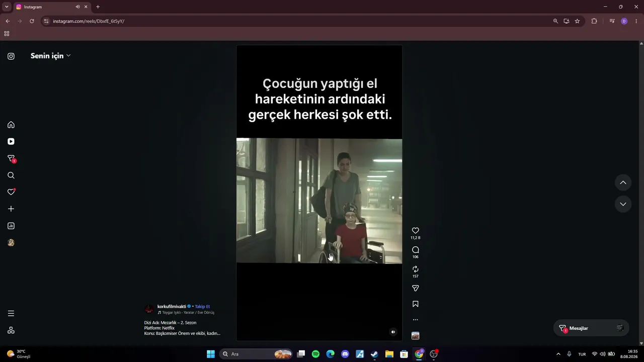Open the Mesajlar messages panel
This screenshot has height=362, width=644.
click(x=591, y=328)
